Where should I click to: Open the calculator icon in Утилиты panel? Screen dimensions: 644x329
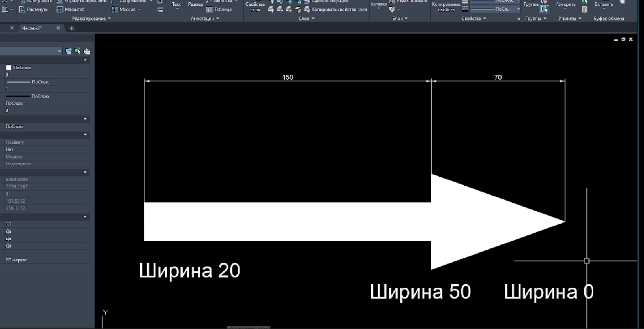click(584, 9)
